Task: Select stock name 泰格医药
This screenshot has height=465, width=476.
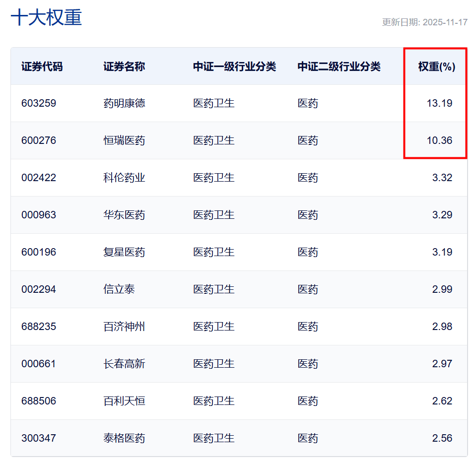Action: [x=124, y=438]
